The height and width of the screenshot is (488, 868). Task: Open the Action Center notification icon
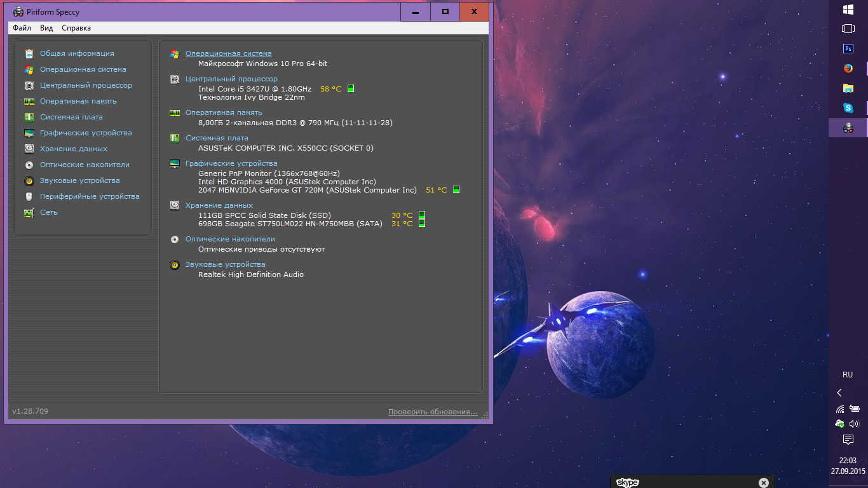coord(848,440)
